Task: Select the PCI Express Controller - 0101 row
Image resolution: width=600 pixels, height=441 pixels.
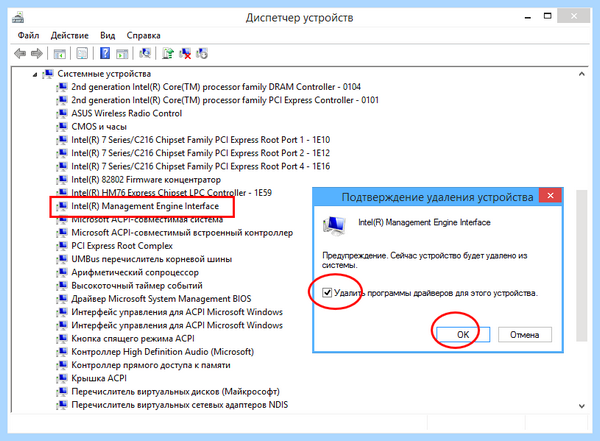Action: tap(225, 100)
